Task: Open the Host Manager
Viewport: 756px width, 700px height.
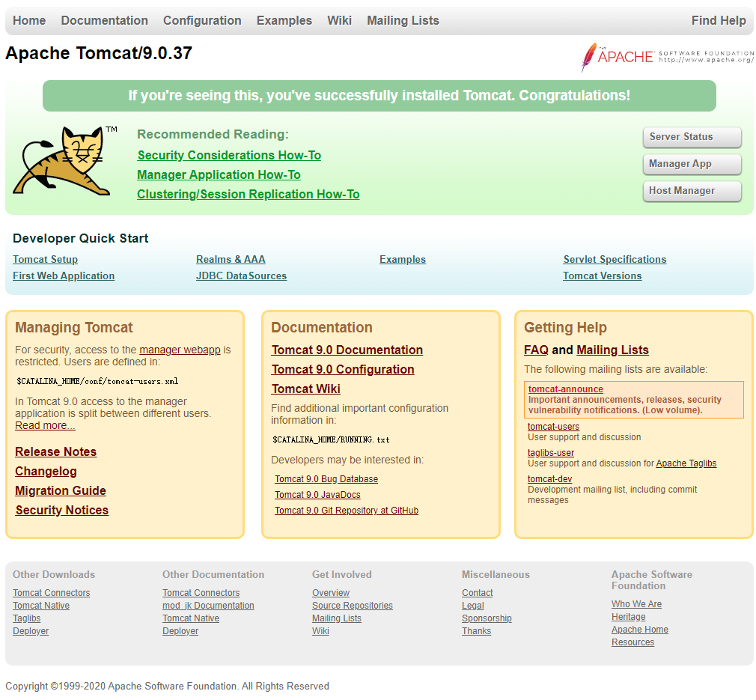Action: [691, 191]
